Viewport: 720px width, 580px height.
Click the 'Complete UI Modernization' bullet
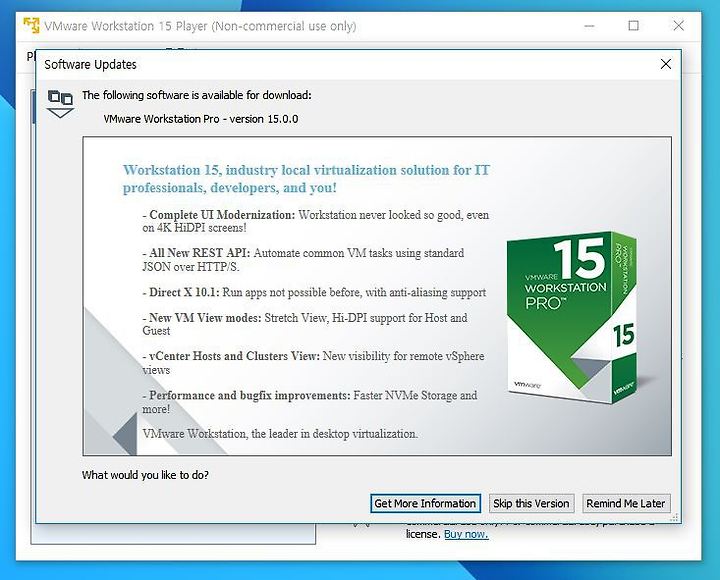(315, 221)
